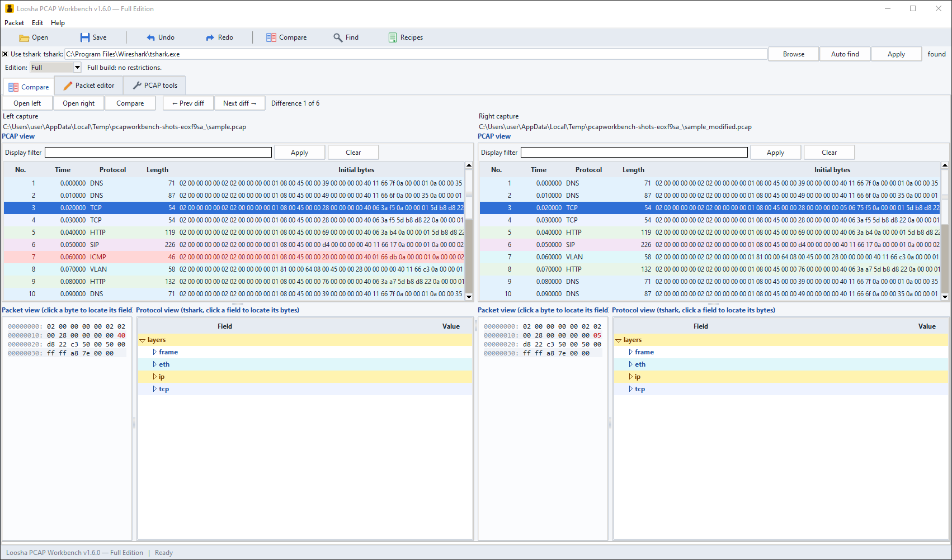Screen dimensions: 952x560
Task: Open the Help menu
Action: pos(58,23)
